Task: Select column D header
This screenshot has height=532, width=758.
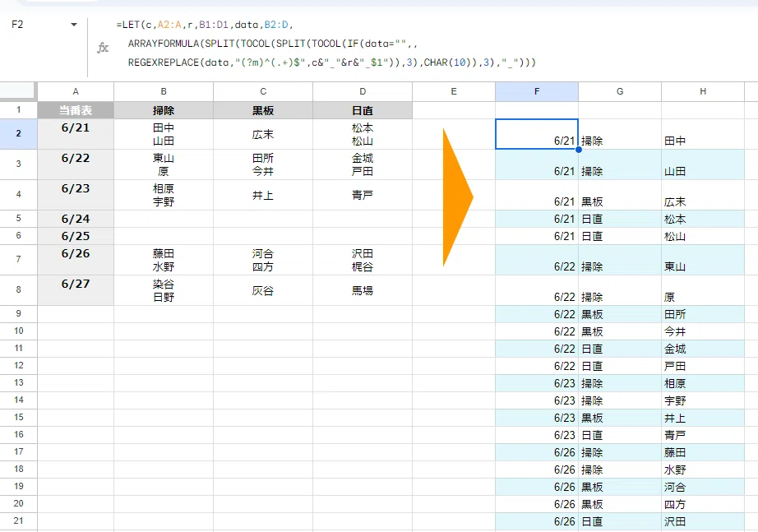Action: coord(363,91)
